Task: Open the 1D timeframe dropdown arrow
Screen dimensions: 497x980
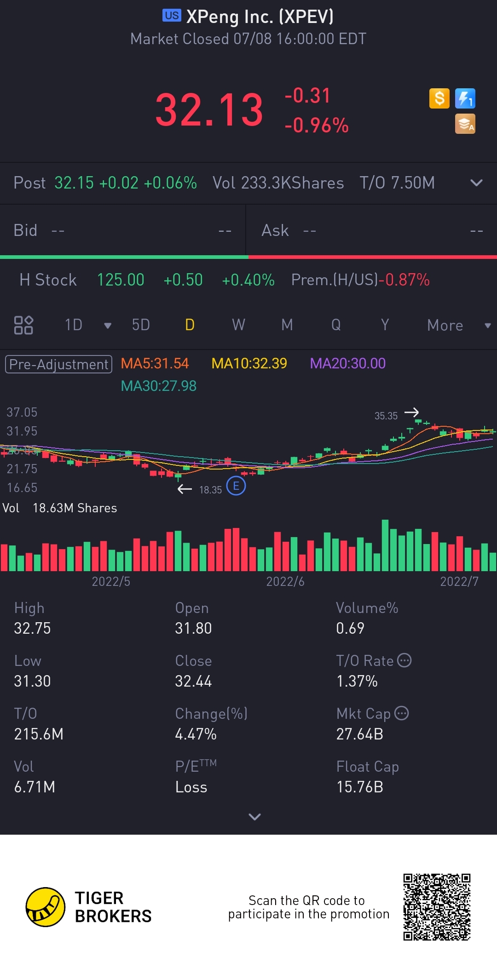Action: point(108,326)
